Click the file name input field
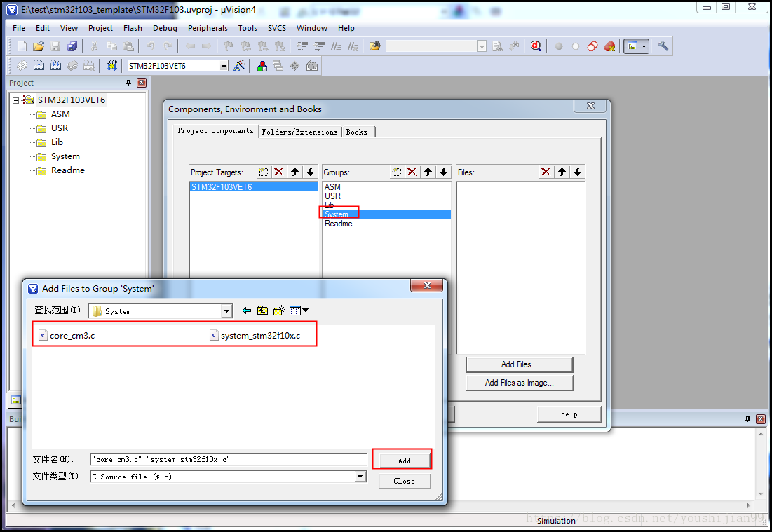 coord(229,460)
